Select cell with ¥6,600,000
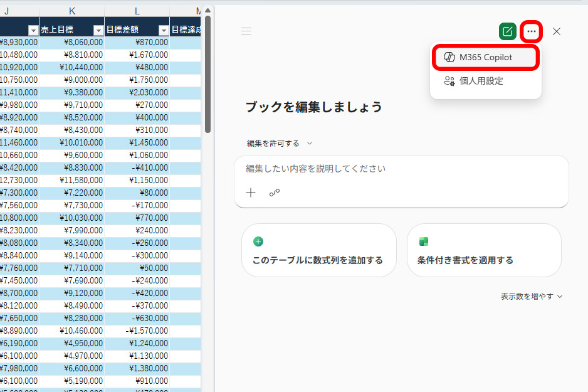The width and height of the screenshot is (588, 392). pyautogui.click(x=72, y=368)
